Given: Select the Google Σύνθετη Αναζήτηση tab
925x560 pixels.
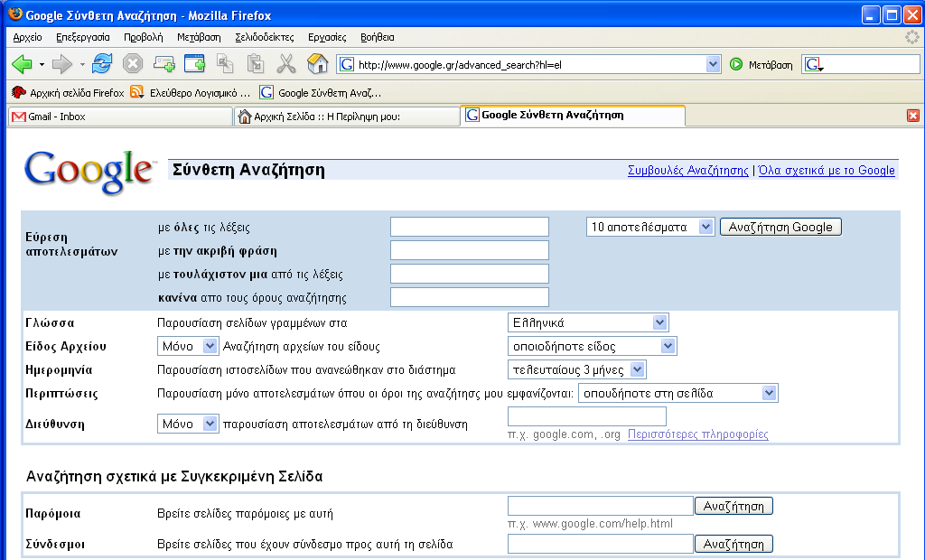Looking at the screenshot, I should click(573, 115).
